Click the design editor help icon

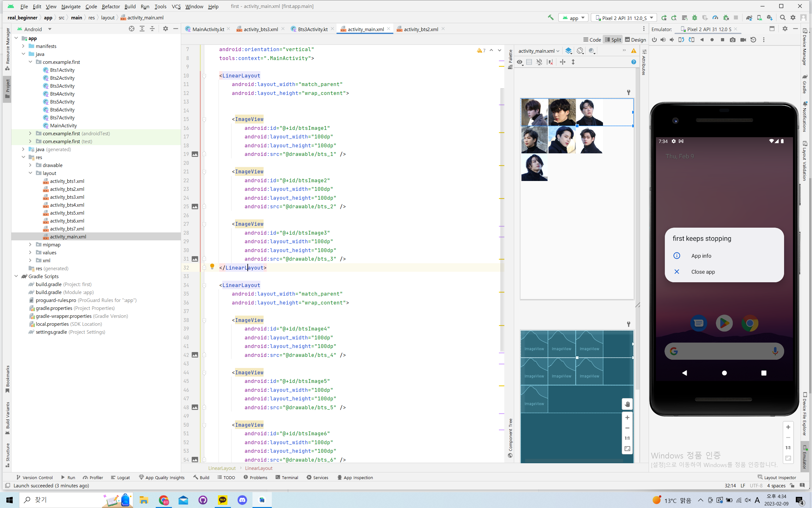click(x=633, y=62)
